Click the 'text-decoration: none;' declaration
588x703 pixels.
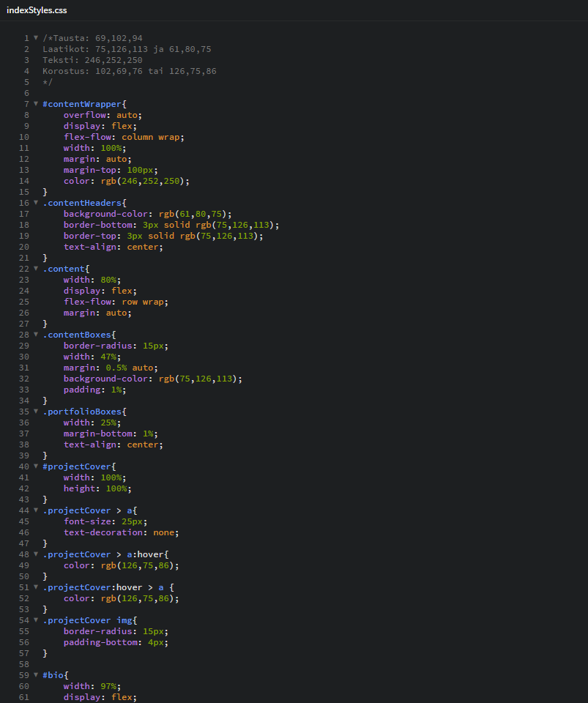(122, 532)
